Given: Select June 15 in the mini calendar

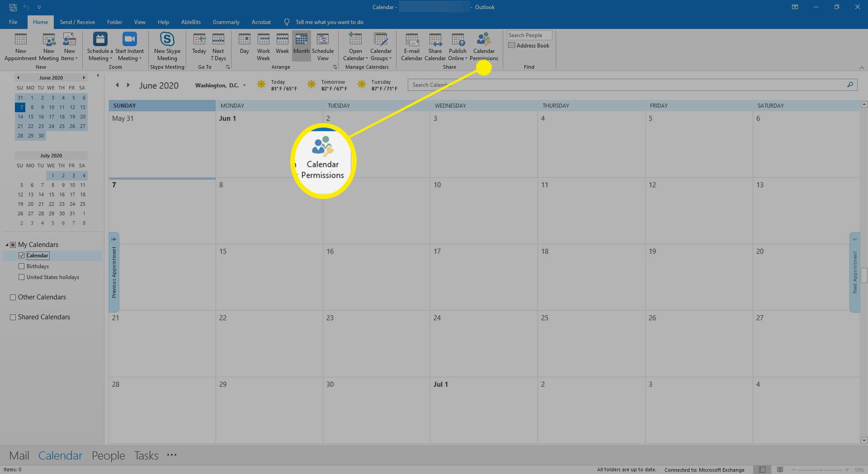Looking at the screenshot, I should [31, 117].
